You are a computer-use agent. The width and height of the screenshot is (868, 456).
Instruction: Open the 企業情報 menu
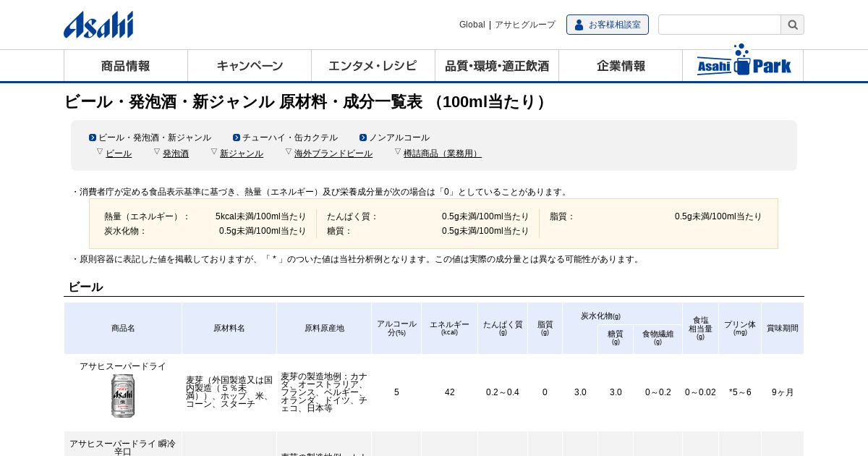621,66
